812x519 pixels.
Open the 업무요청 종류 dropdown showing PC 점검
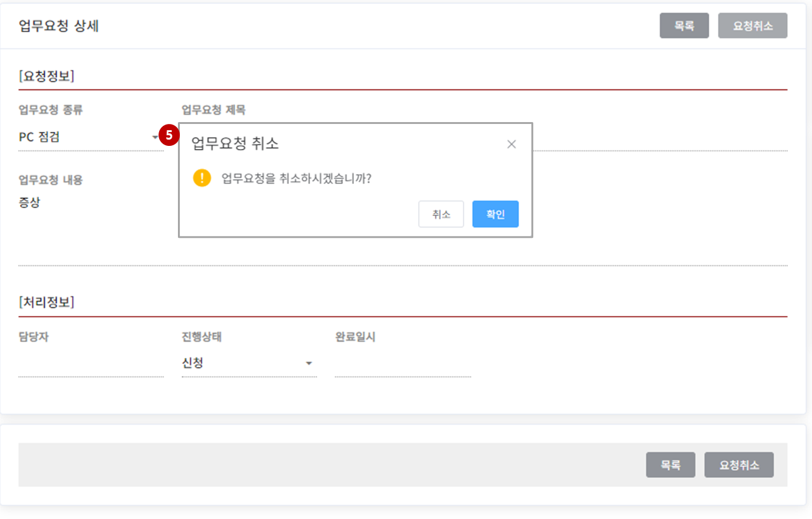coord(90,137)
